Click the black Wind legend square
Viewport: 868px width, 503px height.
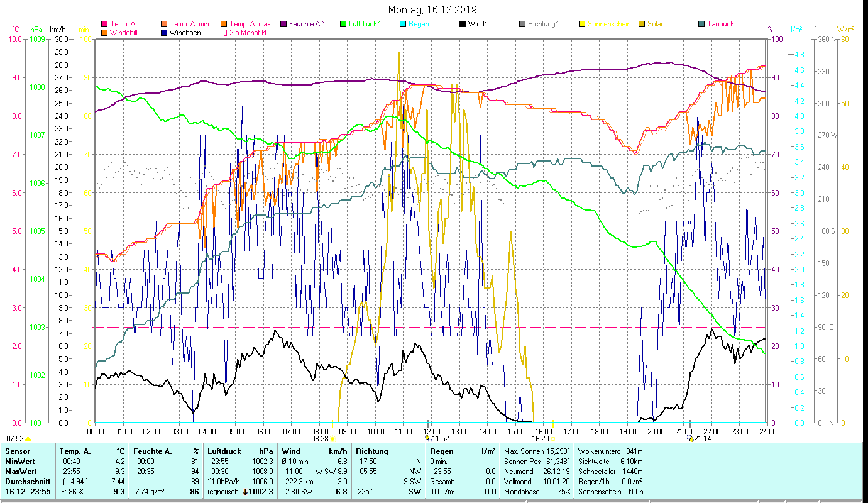pyautogui.click(x=462, y=24)
